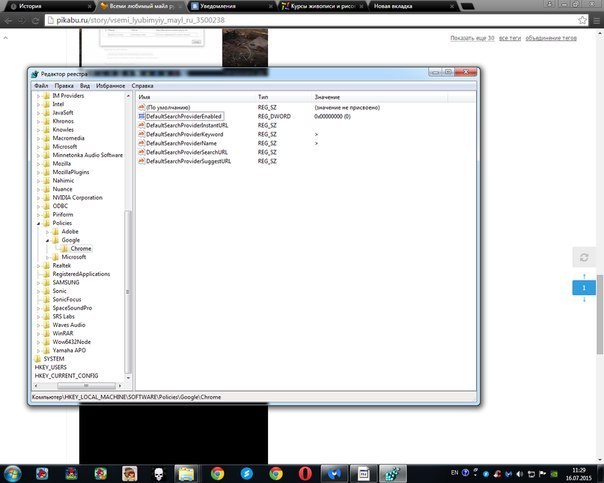Viewport: 604px width, 483px height.
Task: Sort by the Значение column header
Action: [x=379, y=97]
